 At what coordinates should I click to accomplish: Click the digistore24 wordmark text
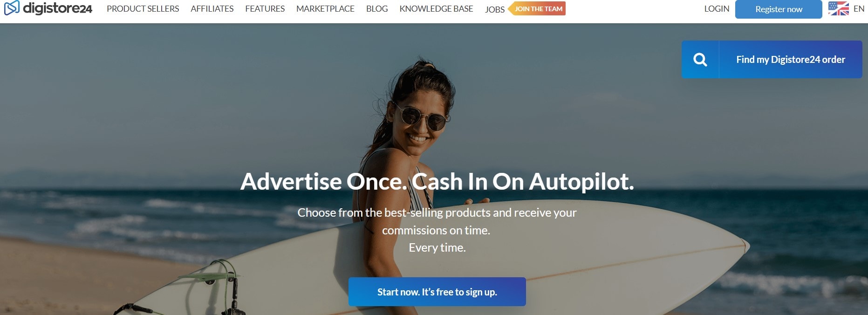coord(58,8)
